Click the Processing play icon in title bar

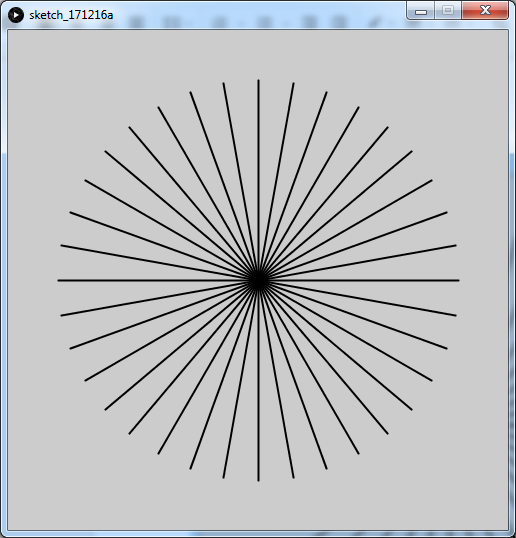tap(16, 15)
